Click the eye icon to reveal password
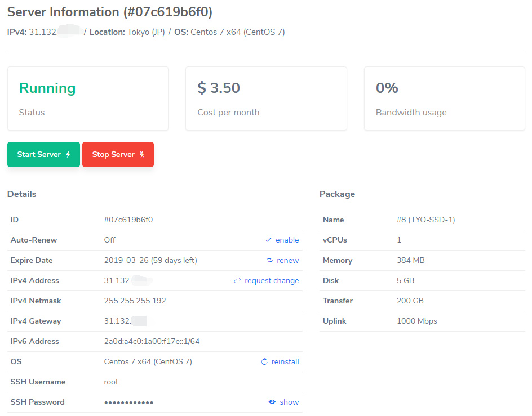Viewport: 532px width, 416px height. (272, 402)
